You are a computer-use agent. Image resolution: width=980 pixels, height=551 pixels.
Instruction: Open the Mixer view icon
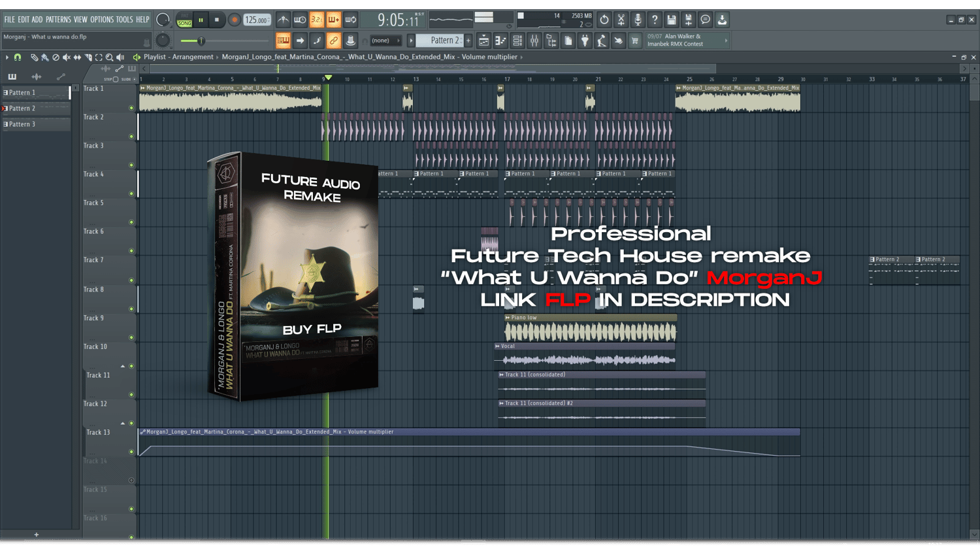[x=534, y=41]
